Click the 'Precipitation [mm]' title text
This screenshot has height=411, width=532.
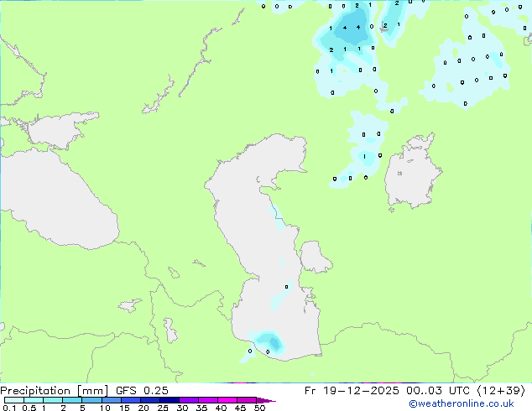coord(55,391)
